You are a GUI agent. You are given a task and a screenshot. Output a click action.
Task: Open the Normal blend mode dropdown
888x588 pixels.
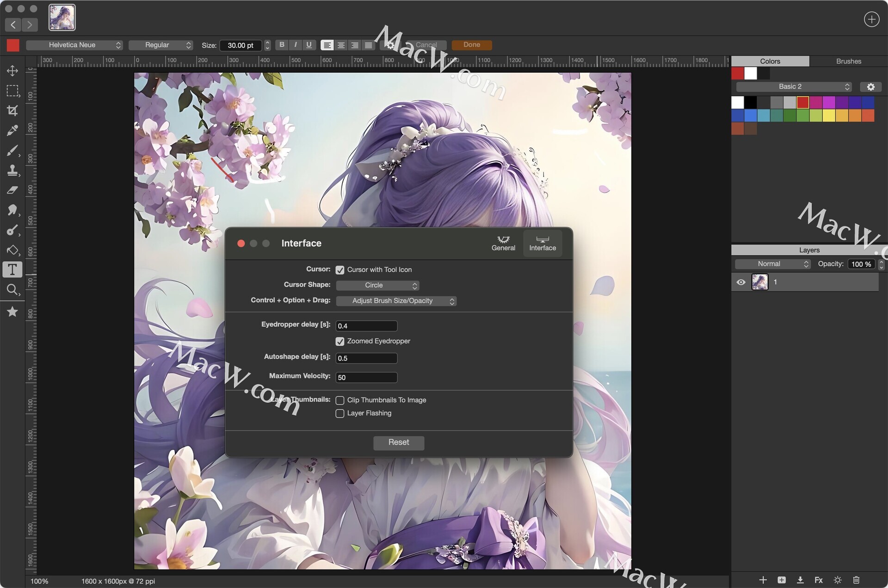click(772, 264)
